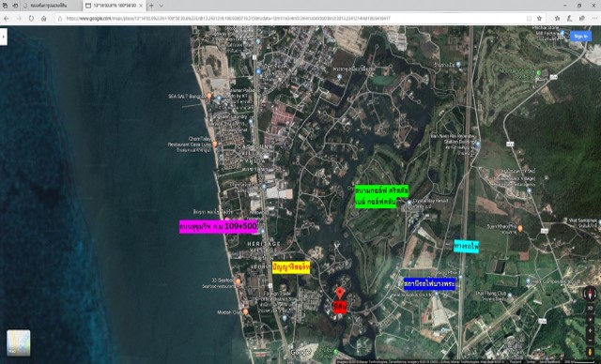The width and height of the screenshot is (601, 364).
Task: Click the red location pin on the map
Action: [x=340, y=294]
